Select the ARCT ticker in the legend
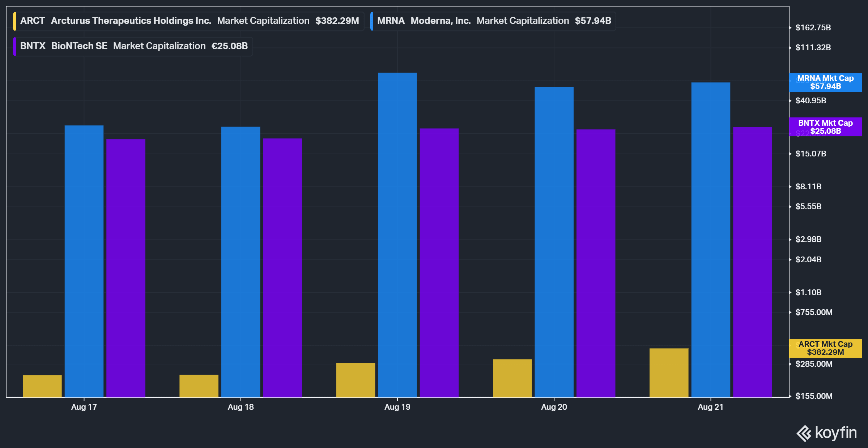This screenshot has width=868, height=448. [33, 21]
